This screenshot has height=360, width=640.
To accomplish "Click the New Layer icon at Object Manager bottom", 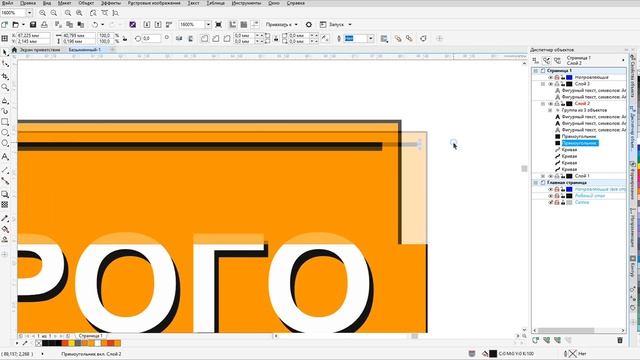I will point(536,340).
